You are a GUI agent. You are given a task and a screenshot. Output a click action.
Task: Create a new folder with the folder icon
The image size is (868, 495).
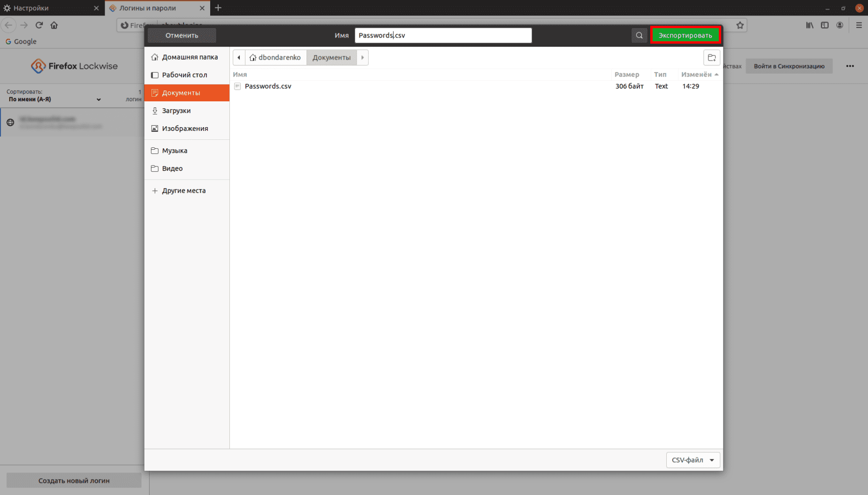(711, 58)
